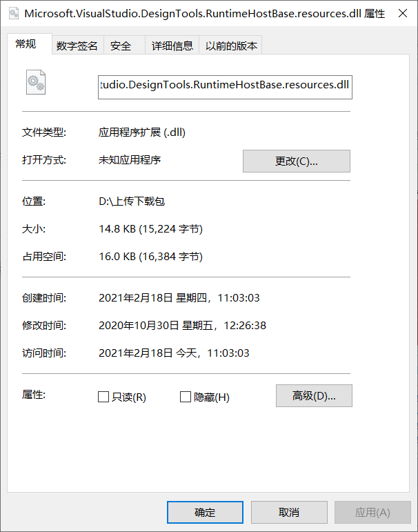
Task: Click the 文件类型 label
Action: pos(44,132)
